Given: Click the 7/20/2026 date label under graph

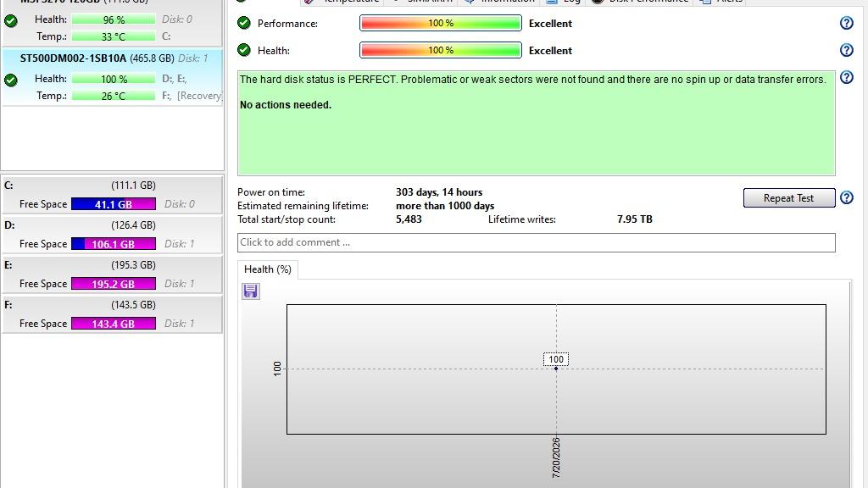Looking at the screenshot, I should pyautogui.click(x=556, y=457).
